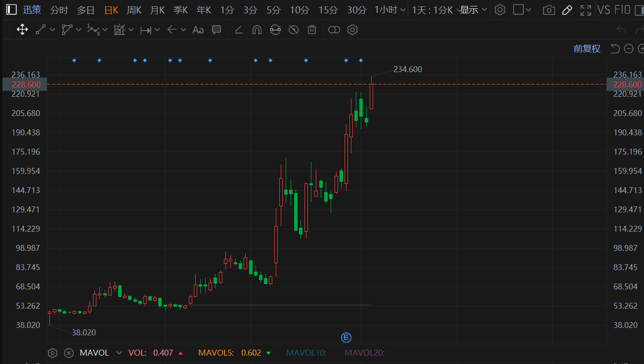Screen dimensions: 644x364
Task: Take a chart screenshot with the camera icon
Action: point(549,10)
